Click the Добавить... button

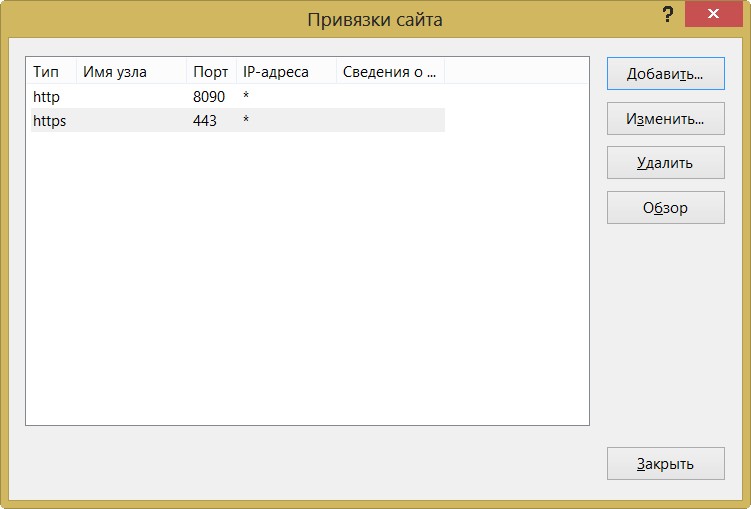tap(665, 74)
